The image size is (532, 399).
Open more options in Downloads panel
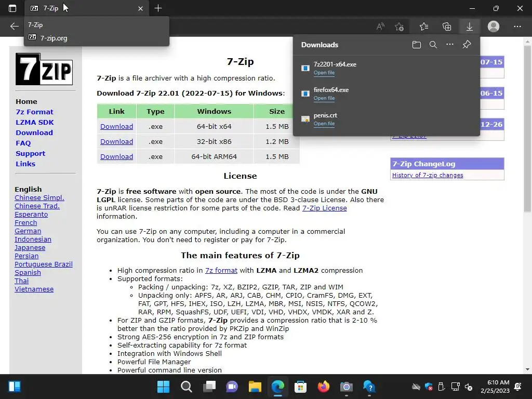pyautogui.click(x=450, y=45)
